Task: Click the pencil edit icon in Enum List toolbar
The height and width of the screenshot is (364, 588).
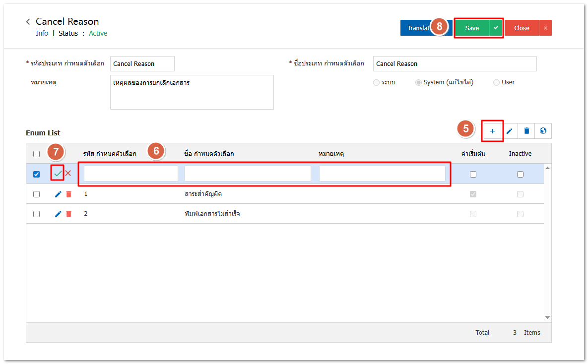Action: click(509, 131)
